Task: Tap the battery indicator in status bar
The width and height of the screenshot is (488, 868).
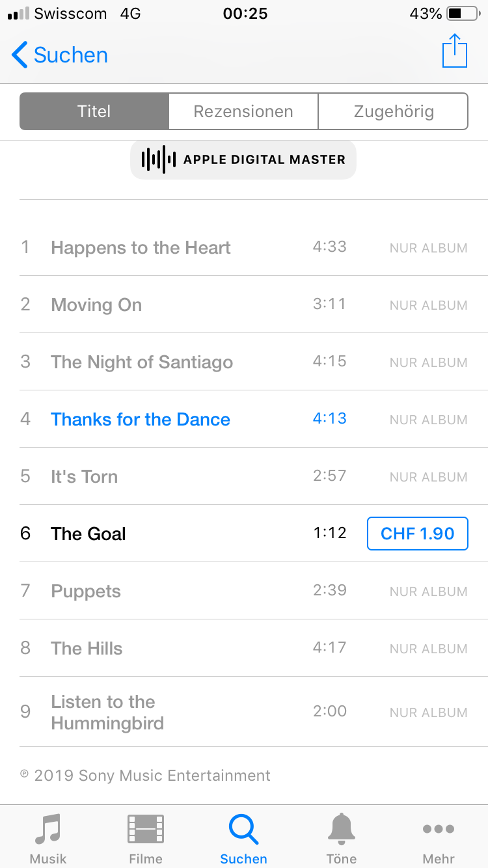Action: 463,13
